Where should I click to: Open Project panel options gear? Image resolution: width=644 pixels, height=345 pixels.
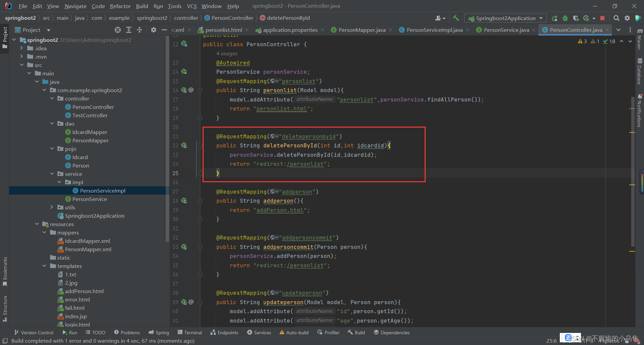coord(154,30)
